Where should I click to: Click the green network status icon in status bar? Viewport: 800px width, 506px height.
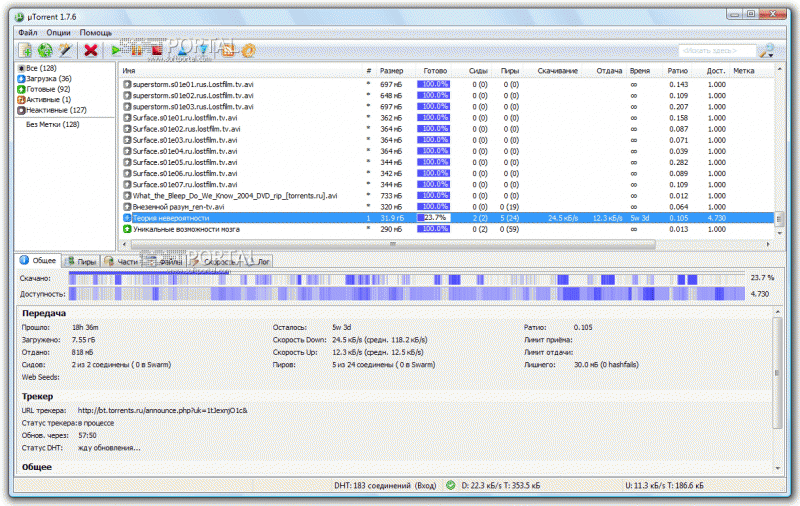click(451, 485)
